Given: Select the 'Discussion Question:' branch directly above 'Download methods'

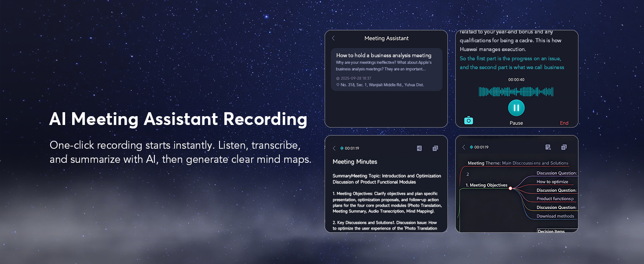Looking at the screenshot, I should click(556, 208).
